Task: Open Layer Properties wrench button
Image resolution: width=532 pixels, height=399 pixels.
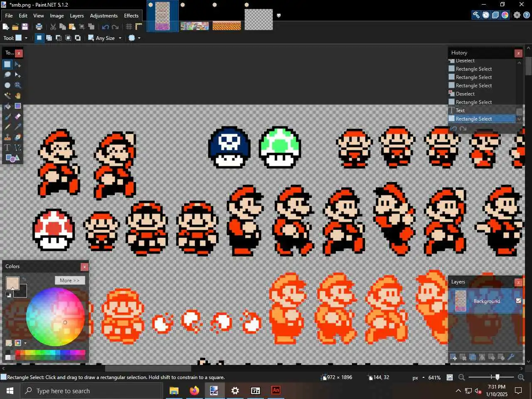Action: pyautogui.click(x=511, y=357)
